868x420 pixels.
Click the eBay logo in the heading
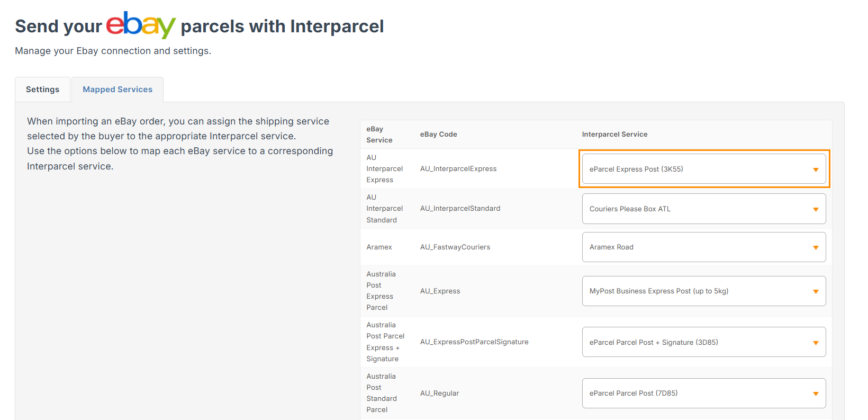tap(141, 25)
